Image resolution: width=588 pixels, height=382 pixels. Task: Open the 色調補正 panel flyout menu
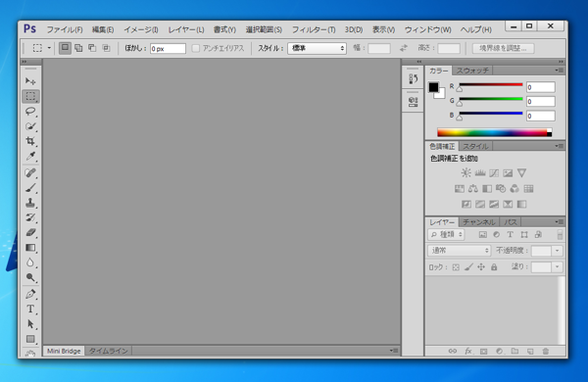coord(560,146)
